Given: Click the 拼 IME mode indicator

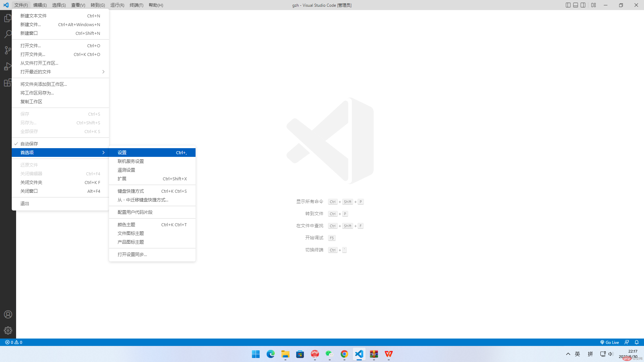Looking at the screenshot, I should pos(590,354).
